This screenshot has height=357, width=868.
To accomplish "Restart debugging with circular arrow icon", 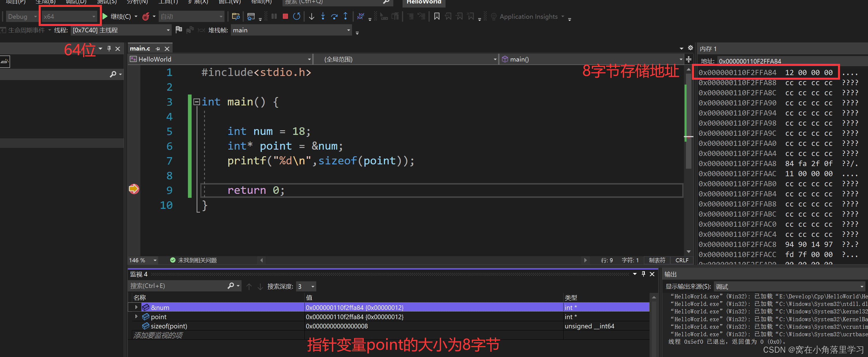I will pos(297,16).
